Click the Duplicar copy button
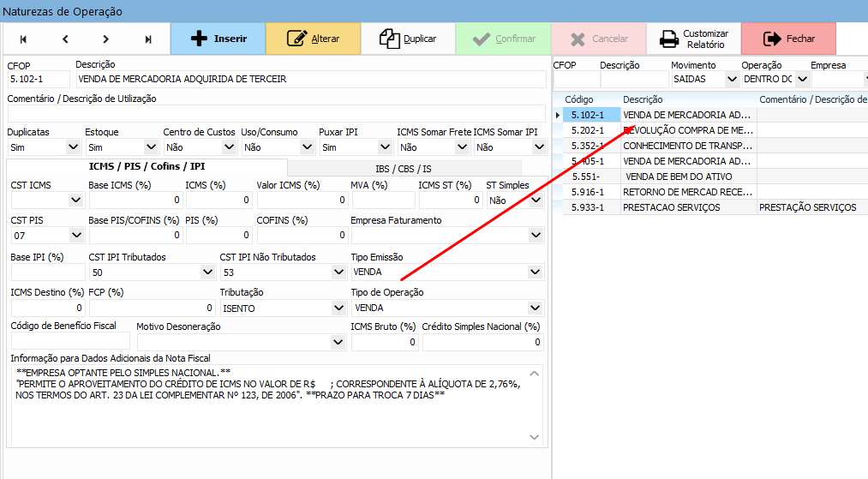 point(408,39)
